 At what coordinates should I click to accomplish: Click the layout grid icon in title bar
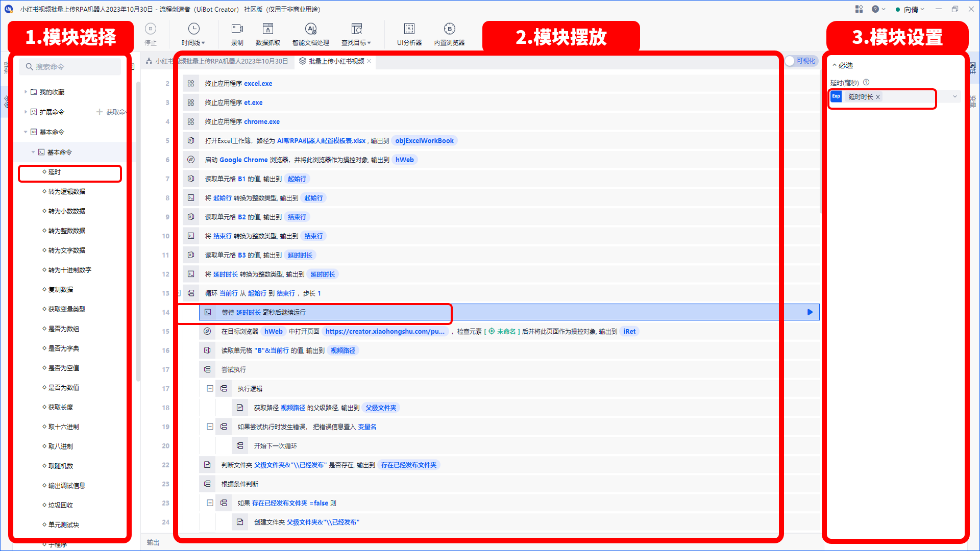point(859,9)
